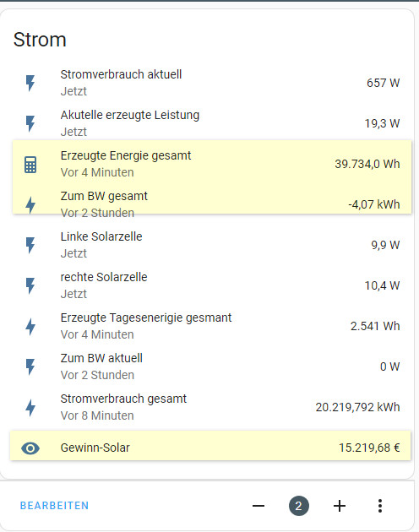Click the bolt icon beside Zum BW gesamt

pos(30,205)
